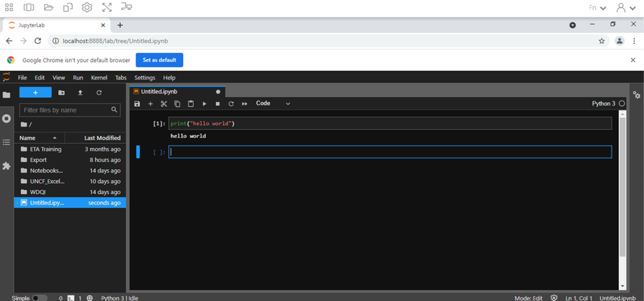The width and height of the screenshot is (644, 301).
Task: Toggle the Simple interface mode switch
Action: point(40,298)
